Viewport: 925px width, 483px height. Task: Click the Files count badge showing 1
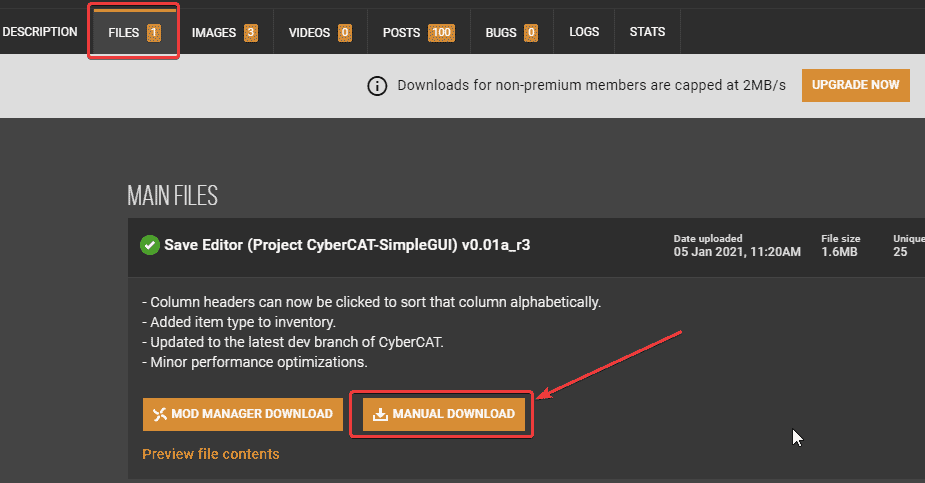pos(153,32)
